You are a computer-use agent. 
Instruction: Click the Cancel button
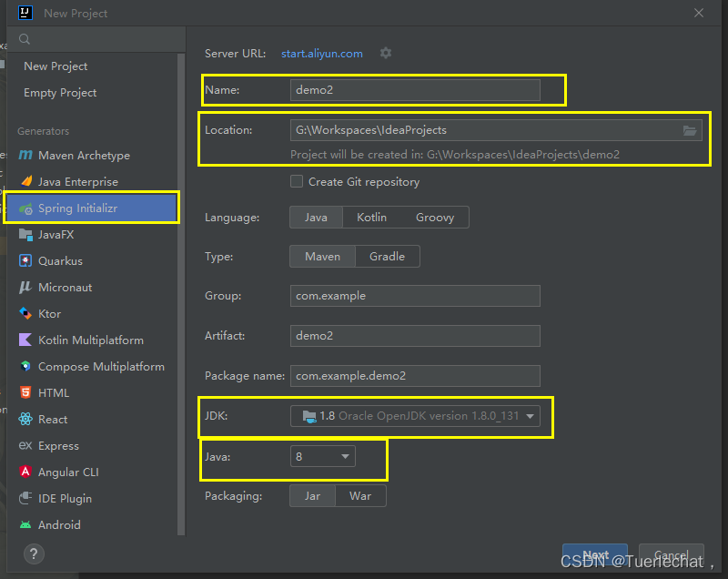(x=672, y=554)
